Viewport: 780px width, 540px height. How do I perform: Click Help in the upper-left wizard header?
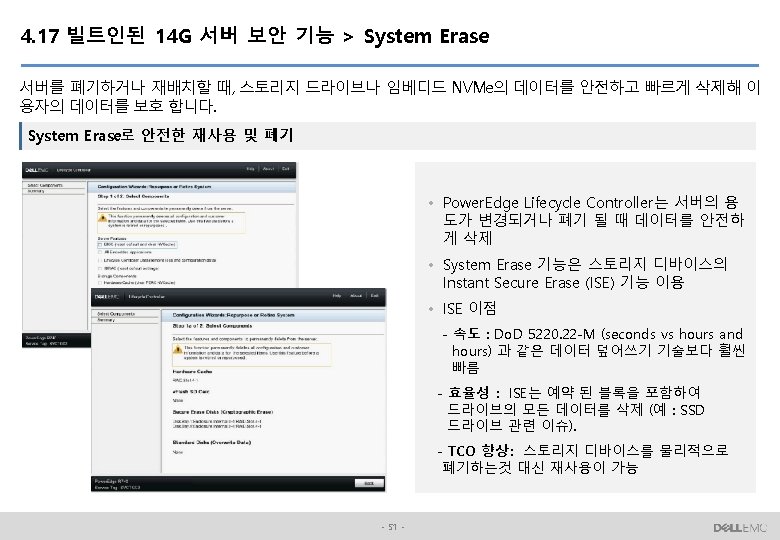click(x=250, y=169)
